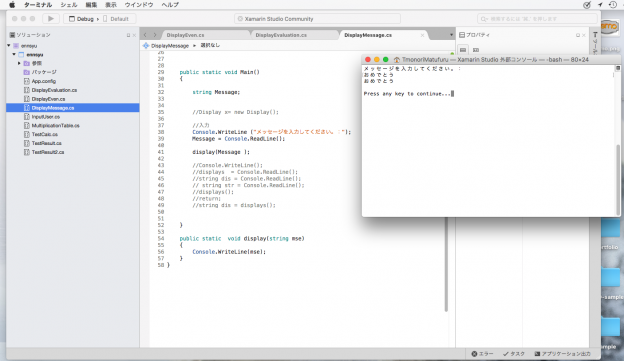The width and height of the screenshot is (624, 361).
Task: Open the 編集 menu
Action: [x=91, y=5]
